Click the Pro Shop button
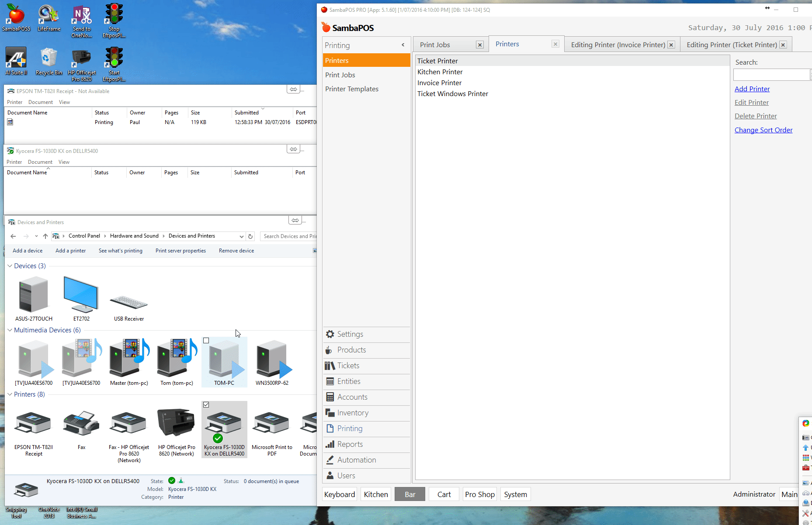Viewport: 812px width, 525px height. click(480, 494)
